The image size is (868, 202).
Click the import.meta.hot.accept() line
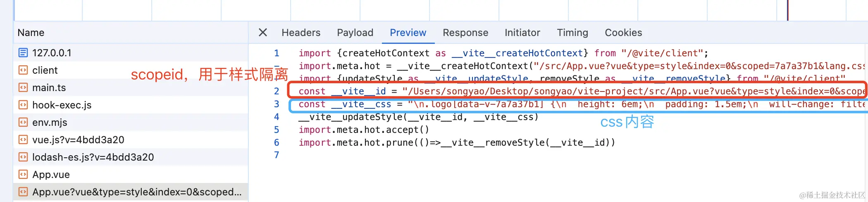[x=364, y=130]
